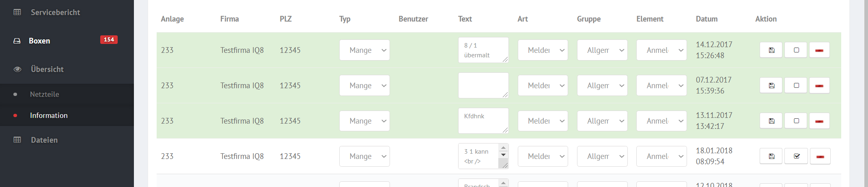The height and width of the screenshot is (187, 868).
Task: Uncheck the checked box for 18.01.2018 row
Action: (x=796, y=156)
